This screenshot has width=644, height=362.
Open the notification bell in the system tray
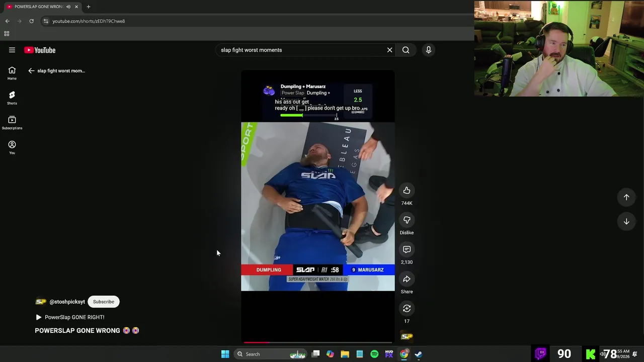point(635,354)
